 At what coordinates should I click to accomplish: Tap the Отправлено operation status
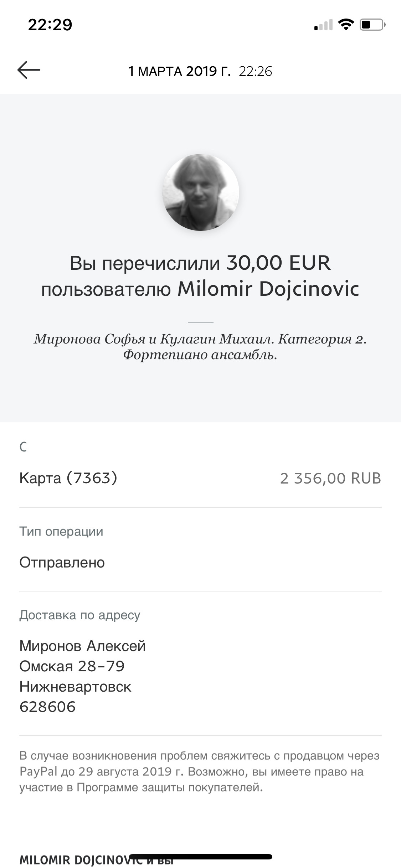pos(62,563)
